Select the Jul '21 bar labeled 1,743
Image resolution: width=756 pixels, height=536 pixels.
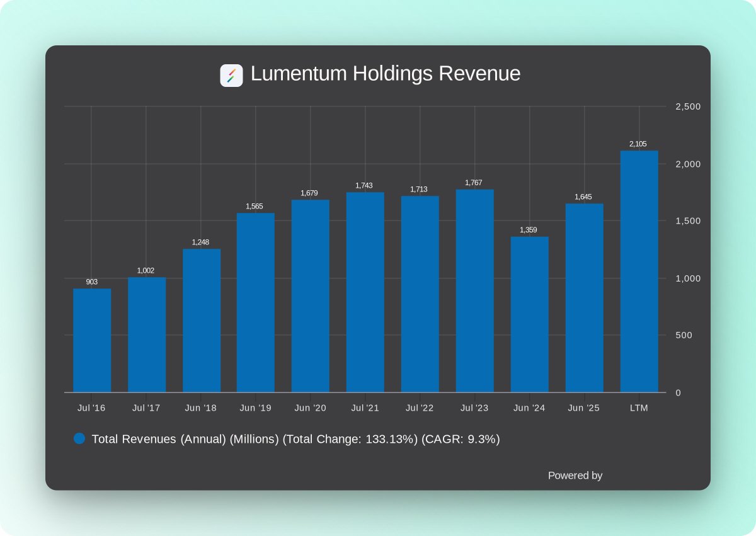coord(365,292)
